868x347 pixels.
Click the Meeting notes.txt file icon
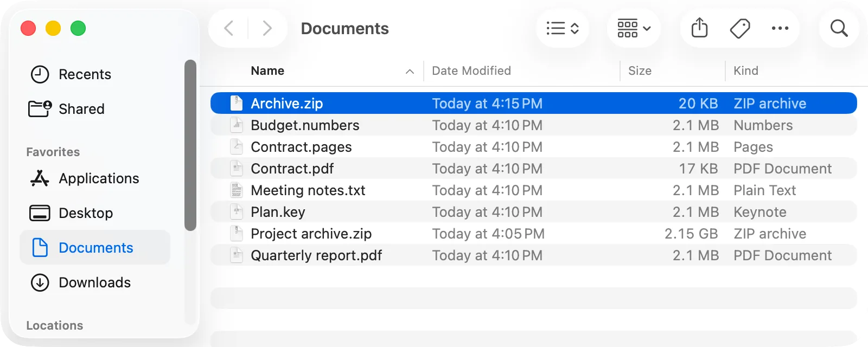coord(237,190)
